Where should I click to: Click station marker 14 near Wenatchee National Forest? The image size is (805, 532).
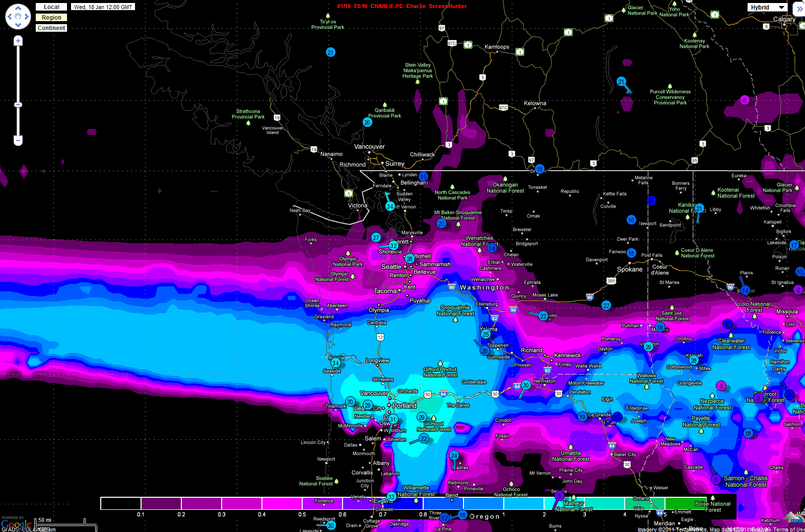tap(492, 248)
